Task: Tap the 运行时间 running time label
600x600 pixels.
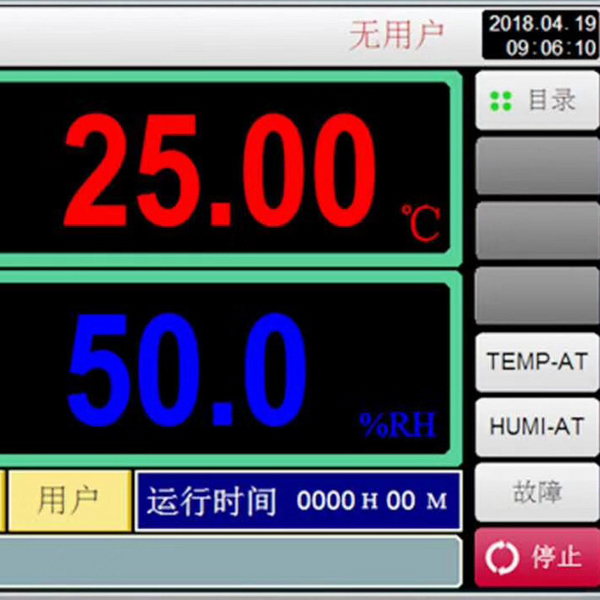Action: click(x=211, y=501)
